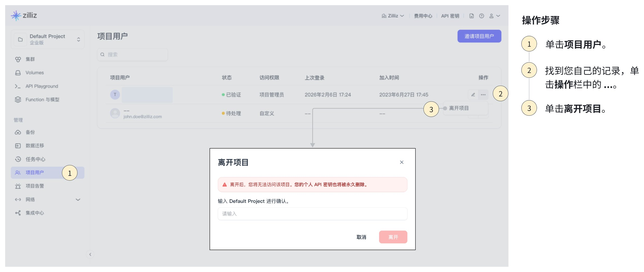
Task: Select 离开项目 from the context menu
Action: [459, 108]
